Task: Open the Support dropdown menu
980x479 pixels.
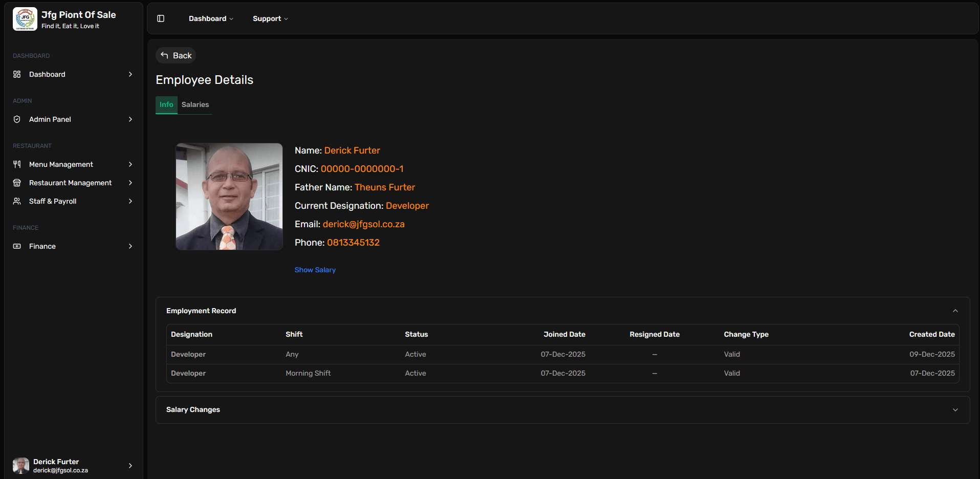Action: pos(270,18)
